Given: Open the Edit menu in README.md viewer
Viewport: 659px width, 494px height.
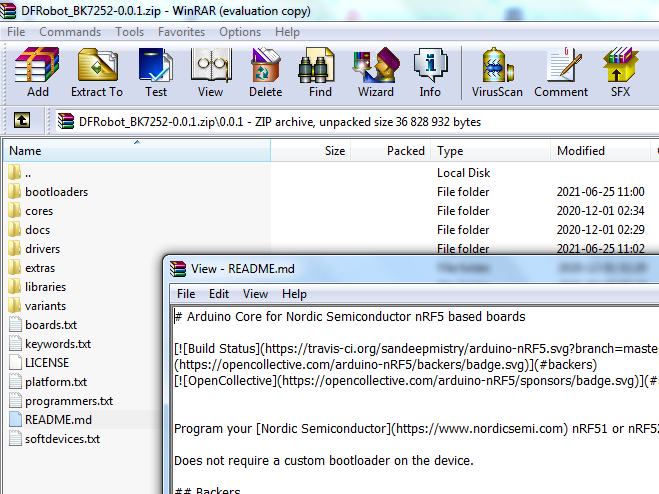Looking at the screenshot, I should coord(219,294).
